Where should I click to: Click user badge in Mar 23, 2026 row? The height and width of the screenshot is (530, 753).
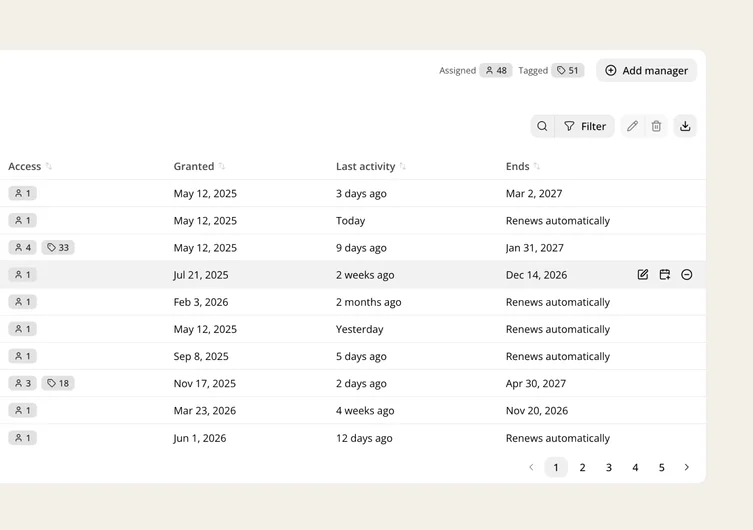(x=23, y=410)
